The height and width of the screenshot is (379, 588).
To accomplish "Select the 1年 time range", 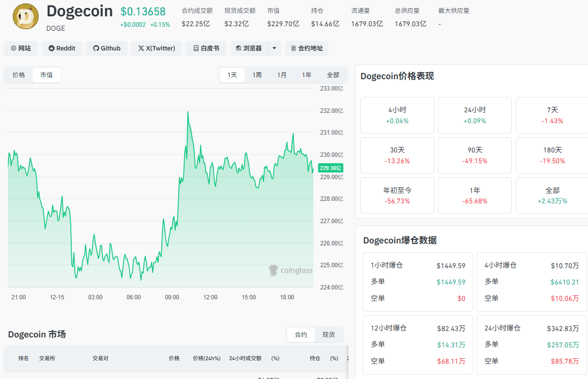I will (x=307, y=75).
